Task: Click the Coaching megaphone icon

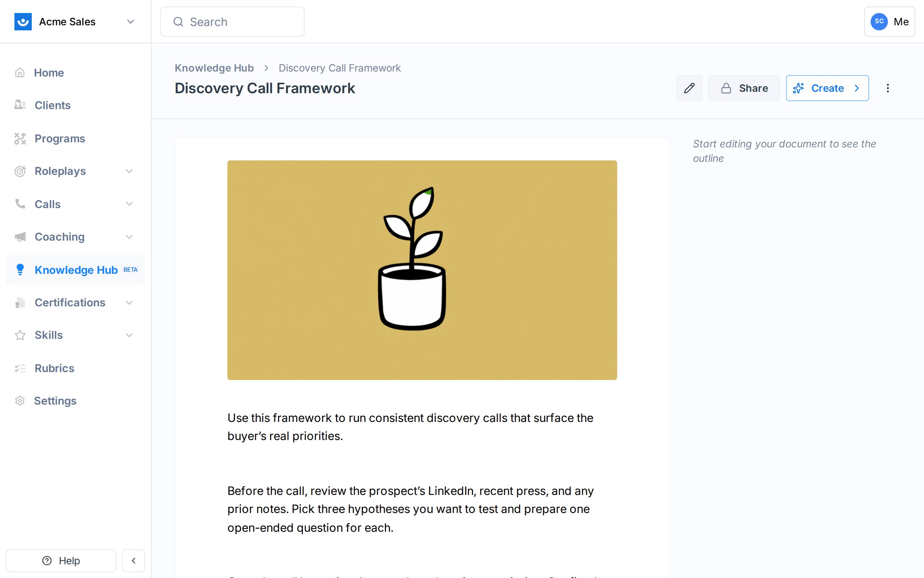Action: 20,237
